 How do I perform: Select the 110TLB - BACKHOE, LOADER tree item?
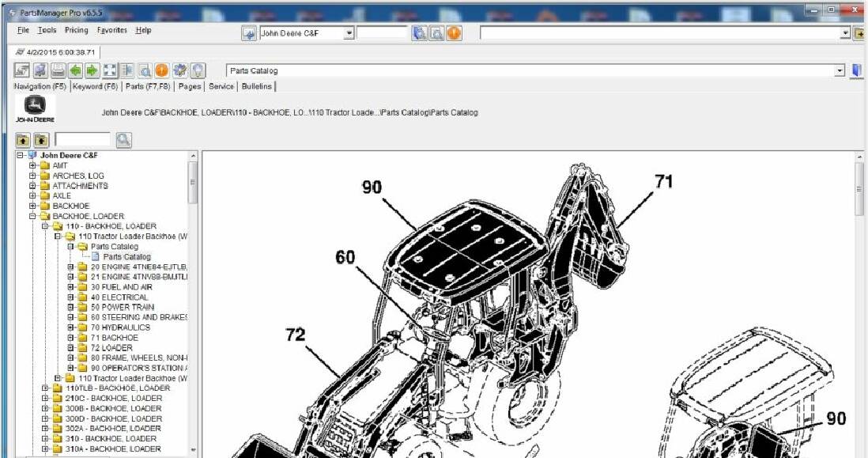[x=118, y=388]
